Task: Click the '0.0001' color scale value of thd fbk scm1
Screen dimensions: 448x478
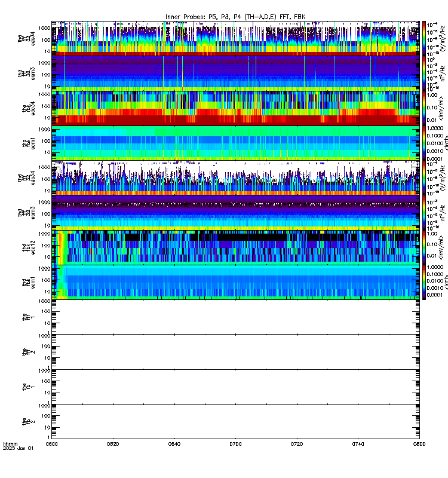Action: click(x=435, y=295)
